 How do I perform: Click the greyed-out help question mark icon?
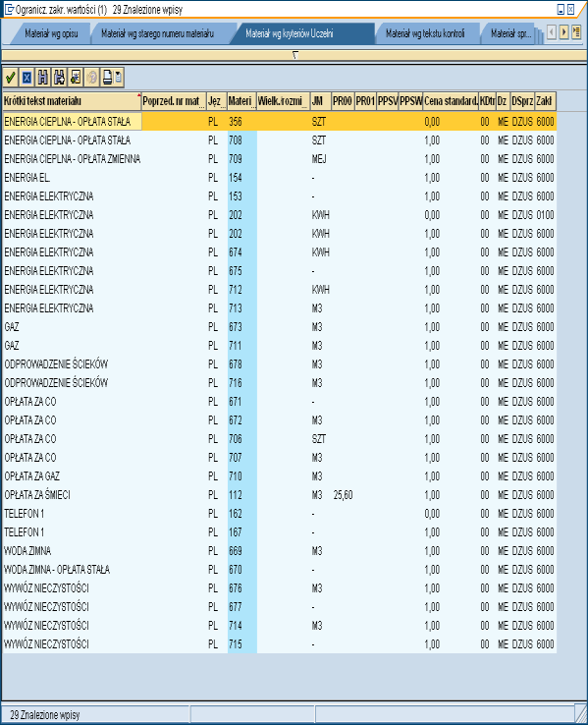(x=91, y=78)
